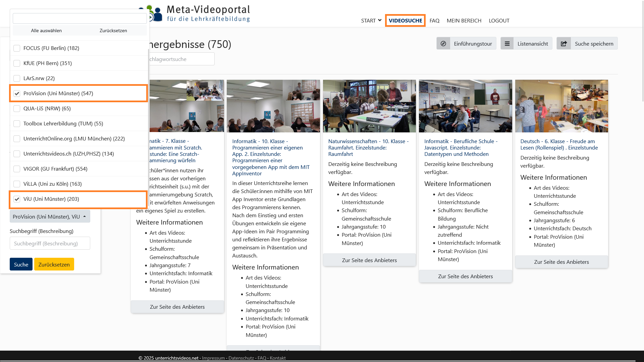
Task: Enable the FOCUS (FU Berlin) checkbox
Action: (17, 48)
